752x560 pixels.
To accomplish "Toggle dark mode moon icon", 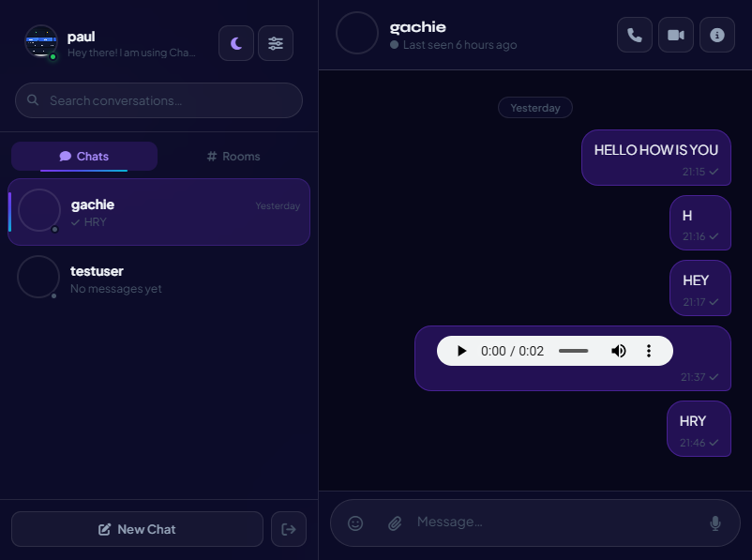I will 236,43.
